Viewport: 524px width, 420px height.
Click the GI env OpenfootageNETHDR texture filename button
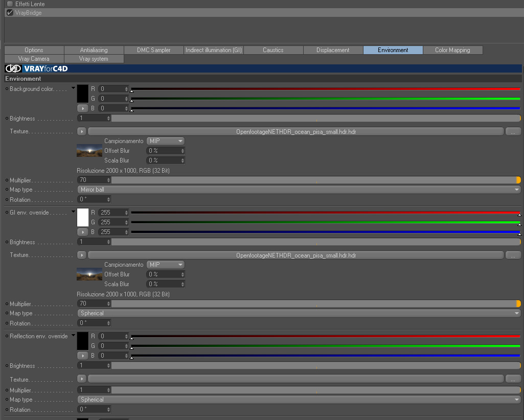click(x=296, y=255)
